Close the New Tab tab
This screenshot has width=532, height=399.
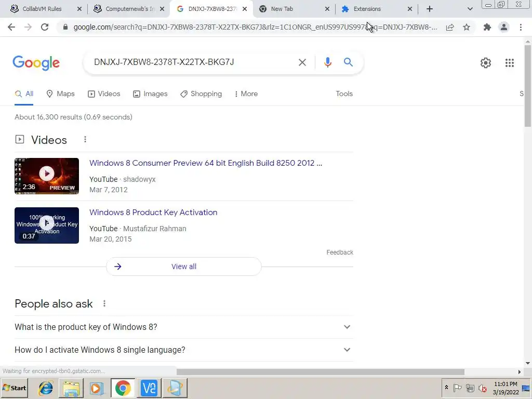tap(327, 9)
